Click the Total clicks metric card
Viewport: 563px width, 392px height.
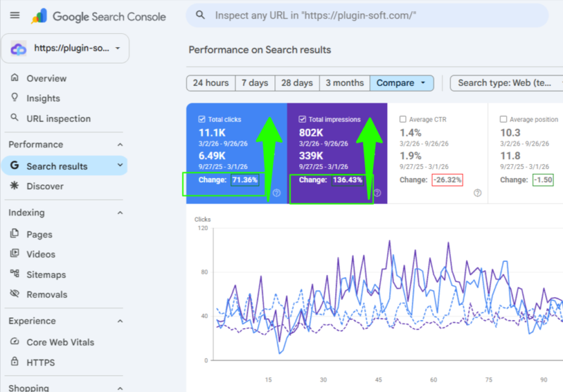236,153
